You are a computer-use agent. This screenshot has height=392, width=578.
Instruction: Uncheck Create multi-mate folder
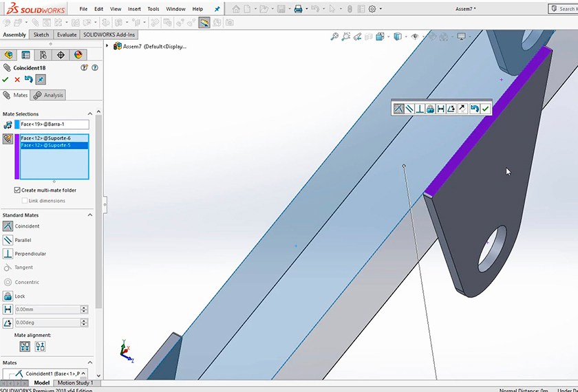(17, 190)
